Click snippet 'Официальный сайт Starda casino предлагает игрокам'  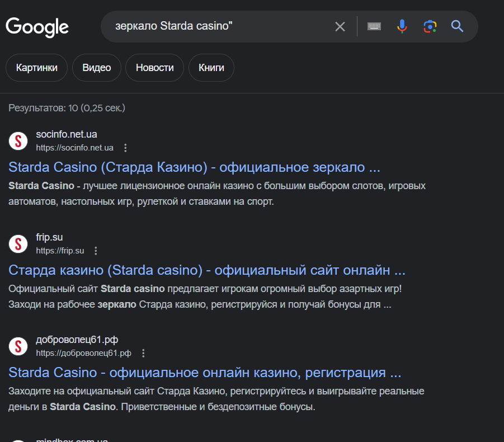tap(205, 297)
